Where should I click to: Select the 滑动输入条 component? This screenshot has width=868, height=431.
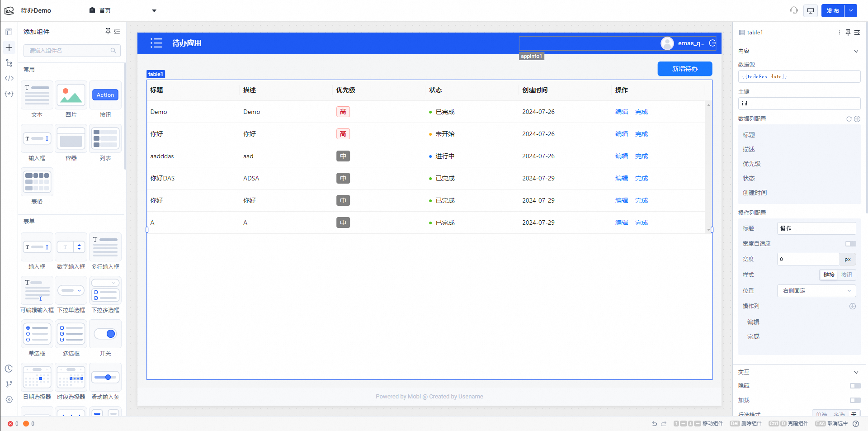[x=105, y=382]
